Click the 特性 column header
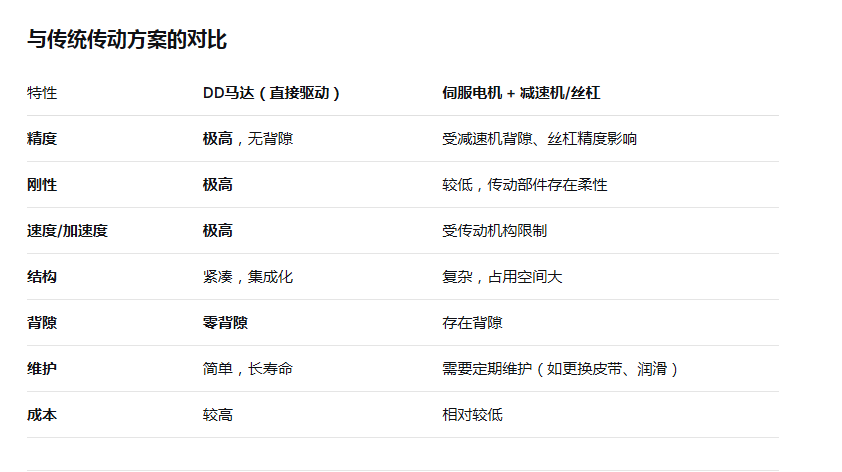 pyautogui.click(x=42, y=93)
